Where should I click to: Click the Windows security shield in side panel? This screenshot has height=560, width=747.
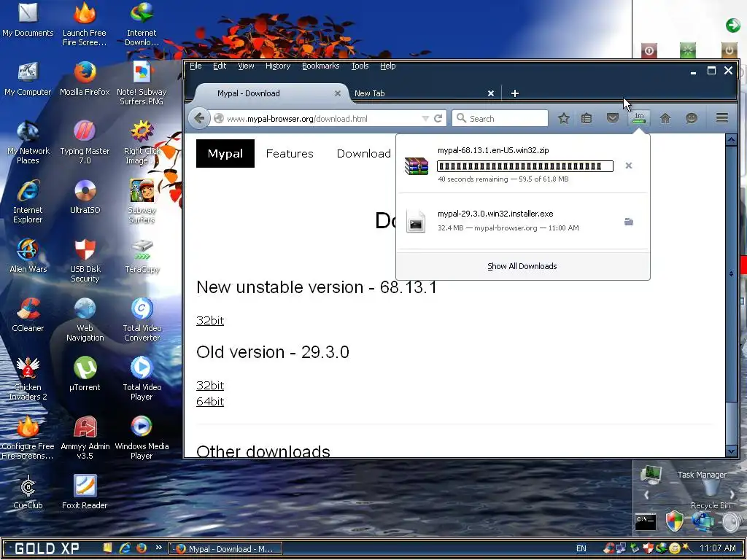[x=675, y=521]
